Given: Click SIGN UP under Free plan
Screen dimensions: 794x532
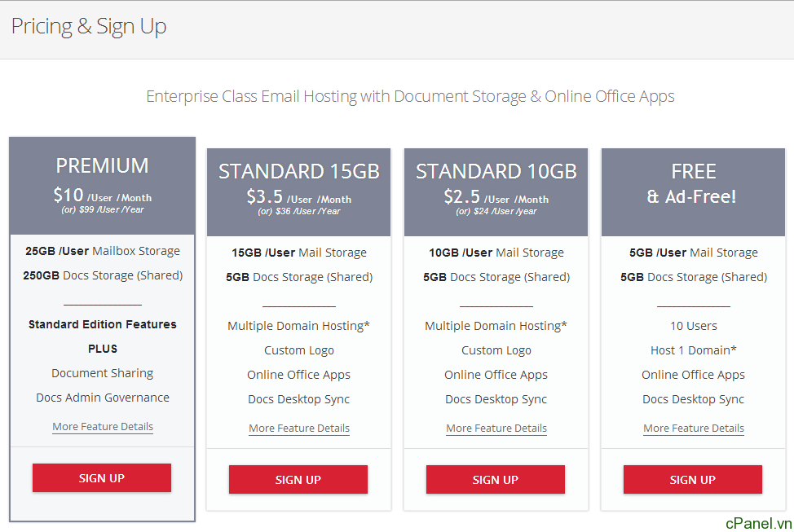Looking at the screenshot, I should click(x=693, y=479).
